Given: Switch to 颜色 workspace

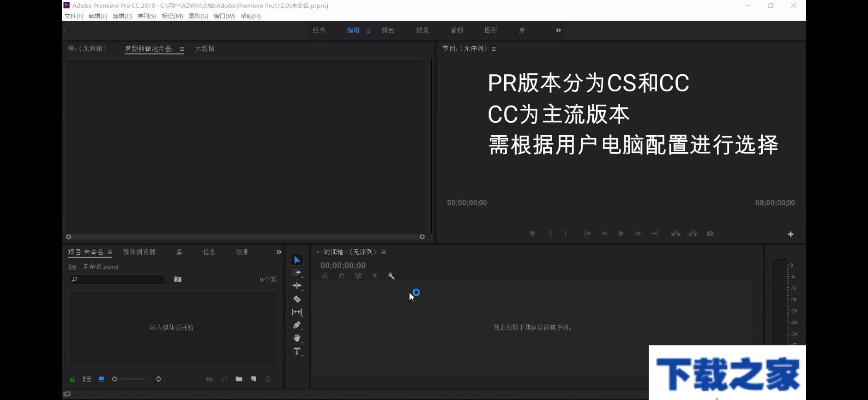Looking at the screenshot, I should [x=388, y=30].
